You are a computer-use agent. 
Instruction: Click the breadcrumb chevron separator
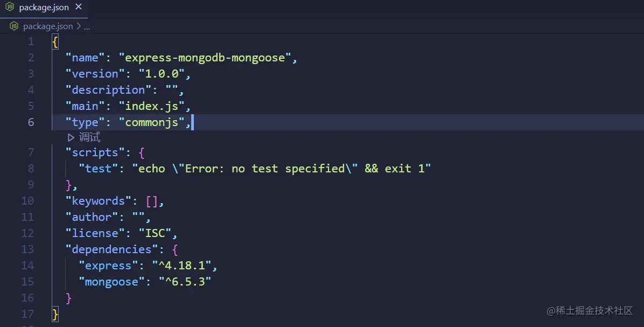tap(79, 26)
